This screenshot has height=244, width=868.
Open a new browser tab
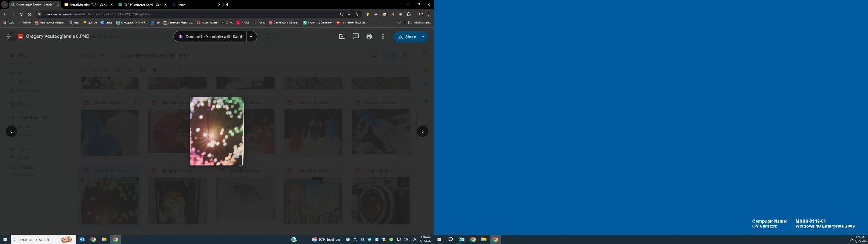[x=228, y=5]
